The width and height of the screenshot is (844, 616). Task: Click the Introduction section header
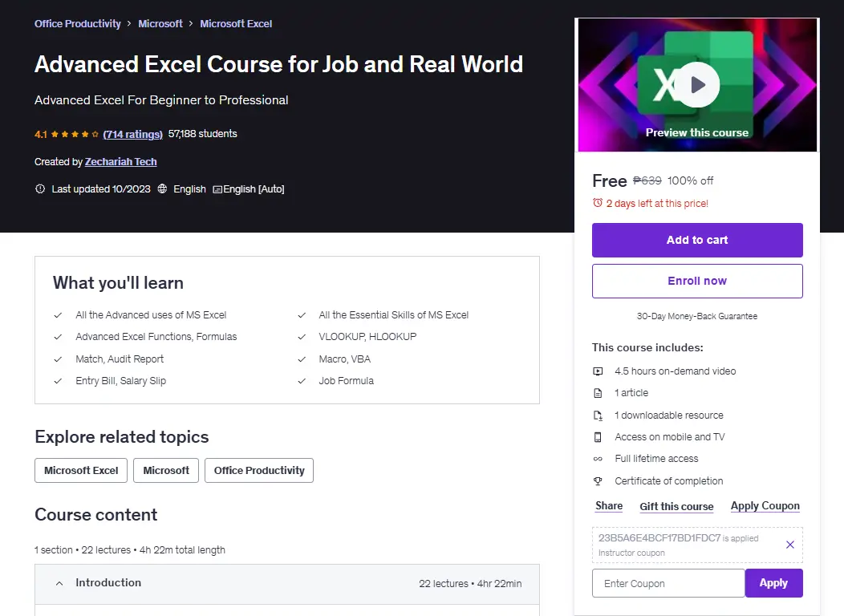click(287, 584)
